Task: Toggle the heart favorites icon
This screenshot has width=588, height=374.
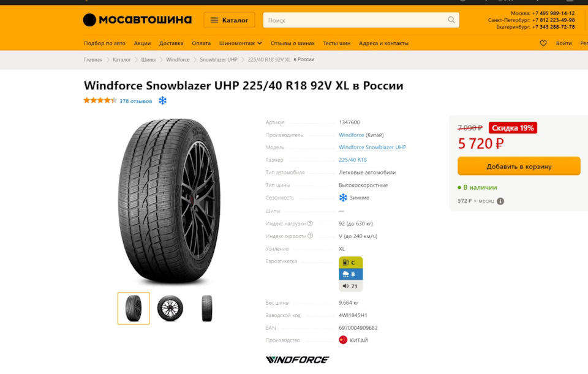Action: tap(543, 42)
